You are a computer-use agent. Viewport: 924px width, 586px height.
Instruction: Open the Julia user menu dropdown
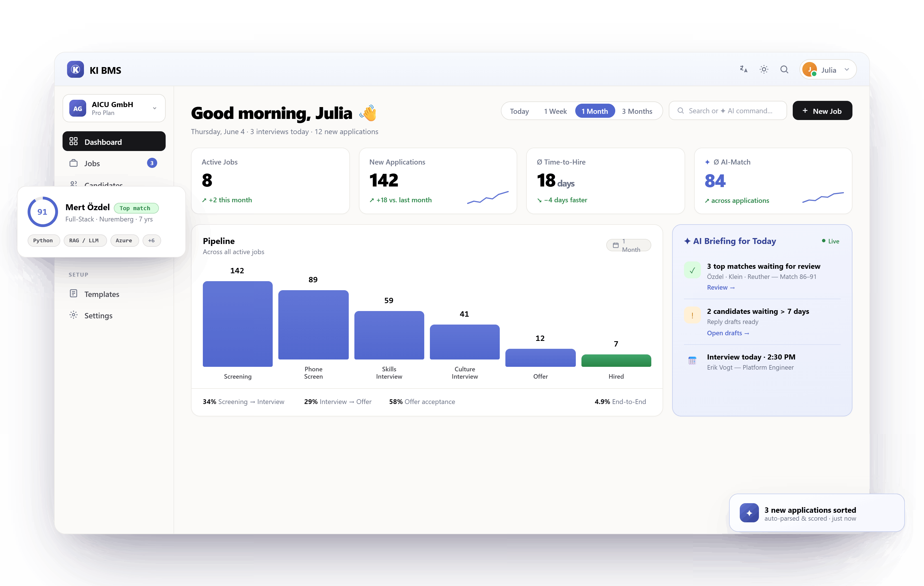point(828,70)
